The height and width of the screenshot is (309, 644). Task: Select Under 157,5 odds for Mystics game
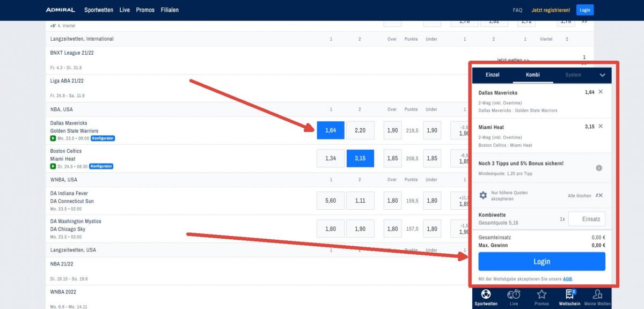[432, 229]
